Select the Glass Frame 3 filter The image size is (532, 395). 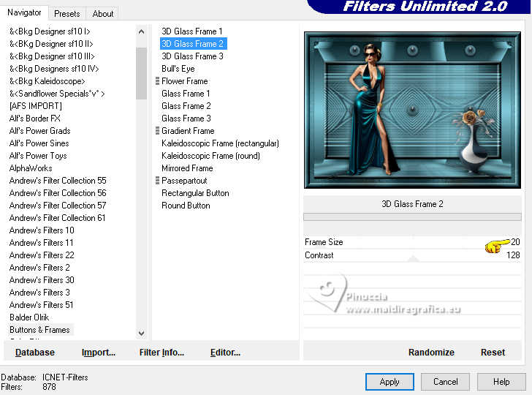pyautogui.click(x=186, y=118)
